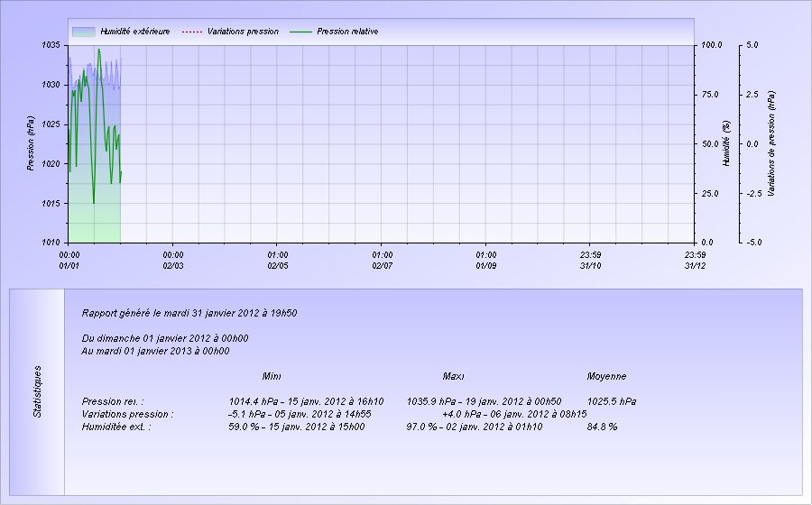Click the vertical 'Statistiques' panel title

(x=37, y=391)
